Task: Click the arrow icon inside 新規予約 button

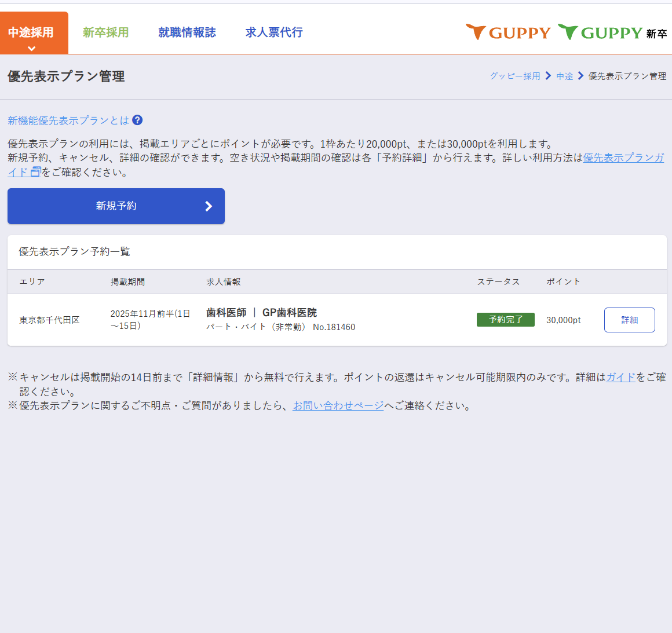Action: point(209,206)
